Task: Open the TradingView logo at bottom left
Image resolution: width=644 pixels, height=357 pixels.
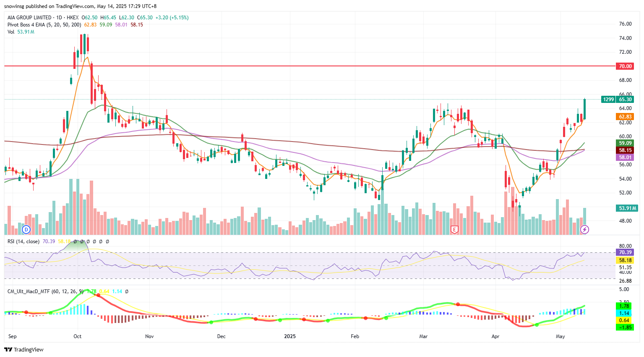Action: (24, 349)
